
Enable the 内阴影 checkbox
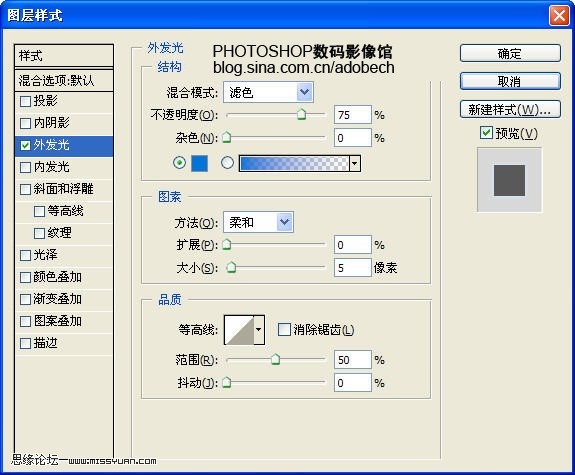(25, 123)
